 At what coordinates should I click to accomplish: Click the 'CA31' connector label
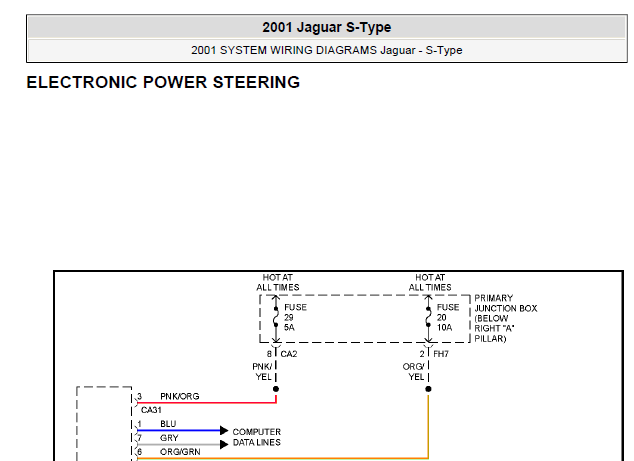click(x=151, y=410)
